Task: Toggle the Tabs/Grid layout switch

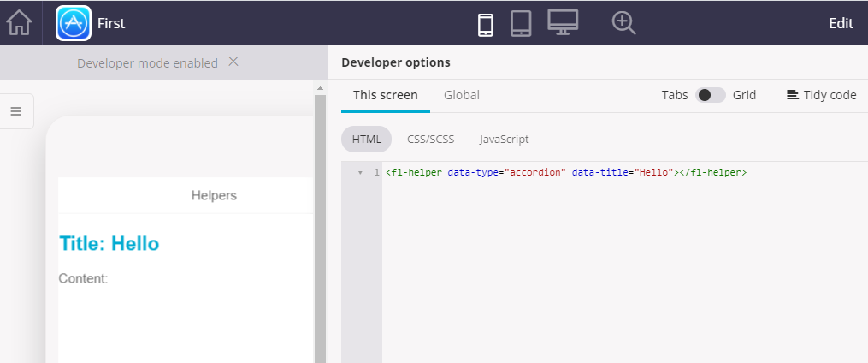Action: [710, 95]
